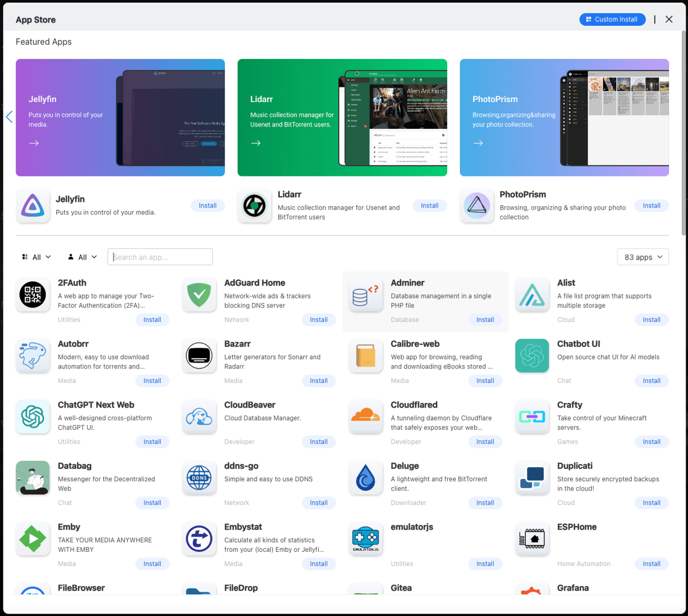Image resolution: width=688 pixels, height=616 pixels.
Task: Open the Duplicati app icon
Action: [x=532, y=478]
